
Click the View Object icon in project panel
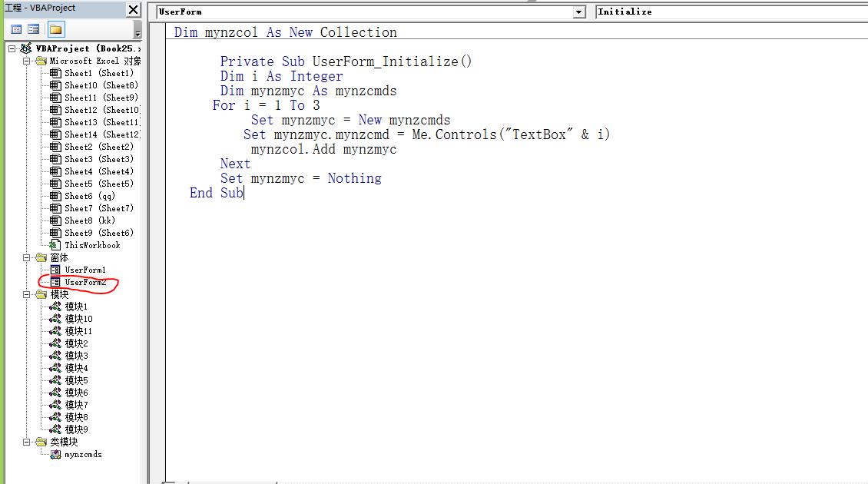[x=34, y=28]
